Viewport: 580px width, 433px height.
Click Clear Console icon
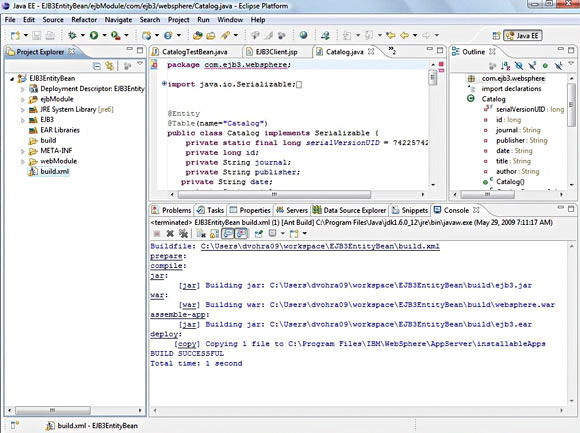[201, 233]
